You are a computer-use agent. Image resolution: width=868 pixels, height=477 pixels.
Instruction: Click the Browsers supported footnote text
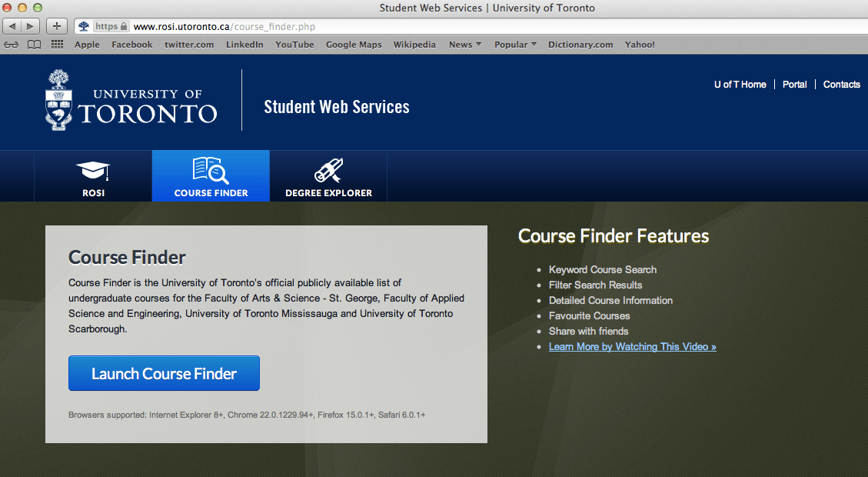tap(247, 415)
